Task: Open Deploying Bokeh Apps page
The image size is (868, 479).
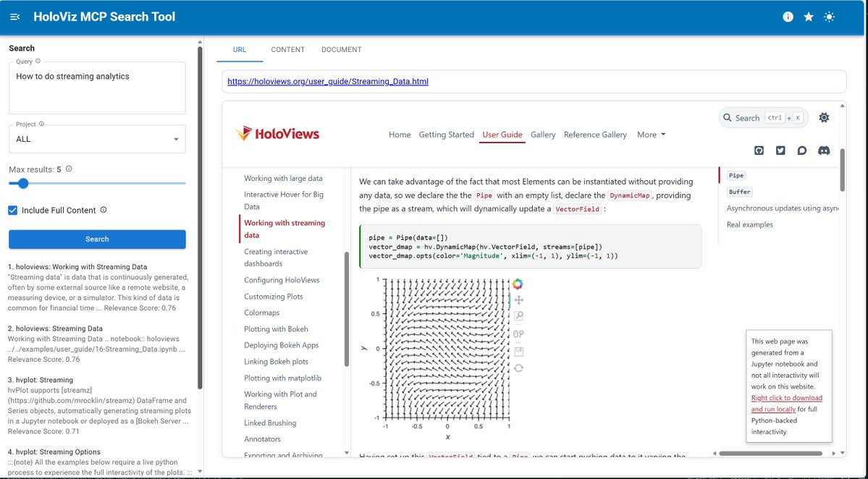Action: [281, 345]
